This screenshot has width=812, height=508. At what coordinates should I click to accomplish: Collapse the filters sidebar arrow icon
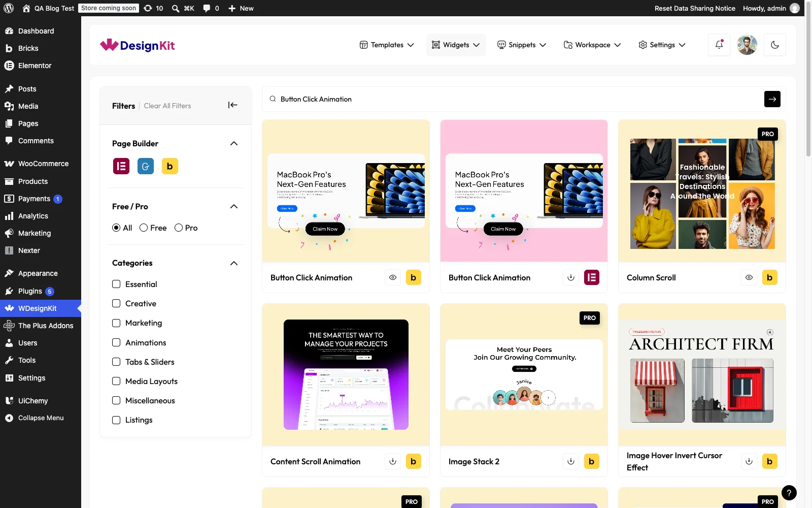[x=233, y=105]
